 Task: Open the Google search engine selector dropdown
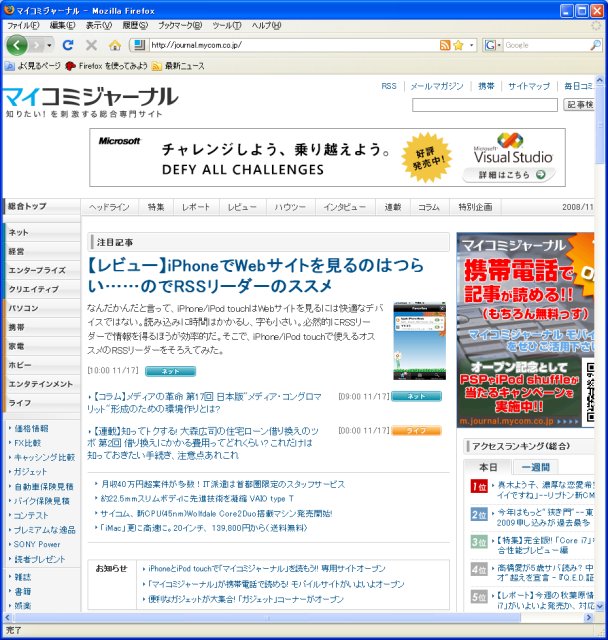[x=493, y=45]
